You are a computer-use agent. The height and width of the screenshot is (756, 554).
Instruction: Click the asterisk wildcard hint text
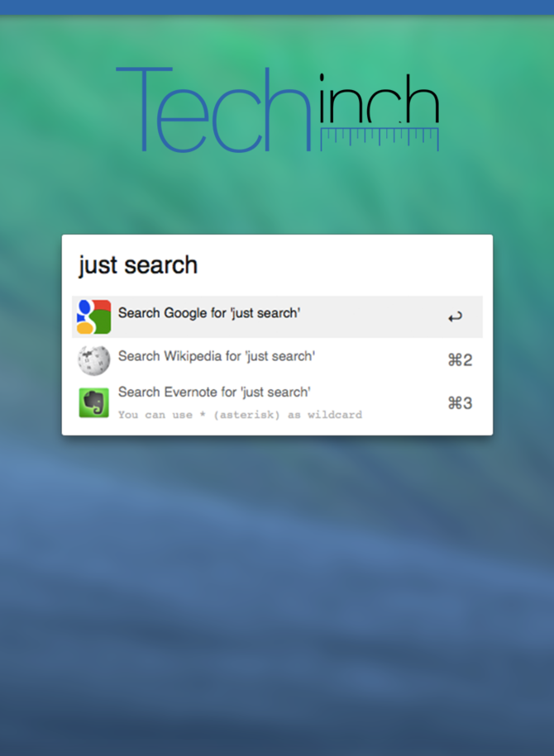(x=240, y=415)
